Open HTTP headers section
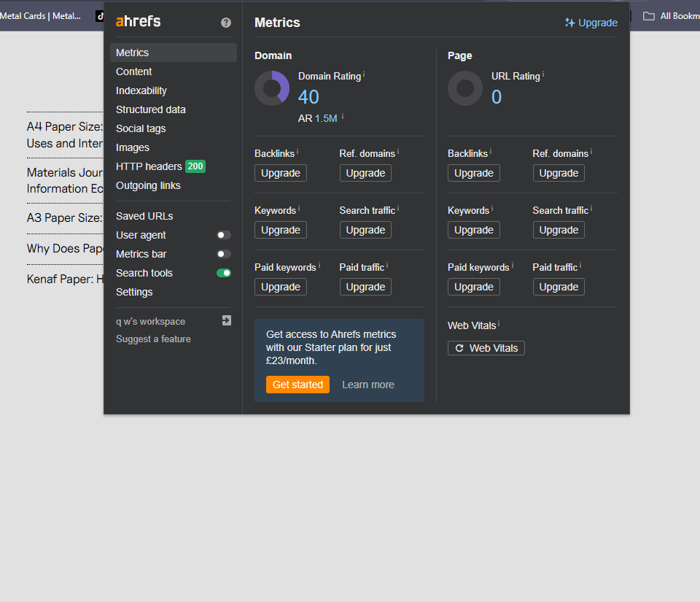 tap(149, 166)
